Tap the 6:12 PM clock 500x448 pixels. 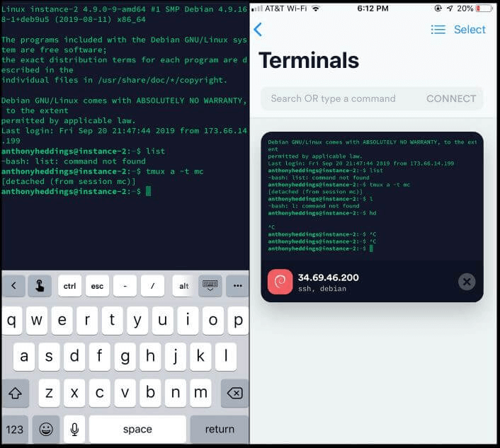tap(373, 8)
